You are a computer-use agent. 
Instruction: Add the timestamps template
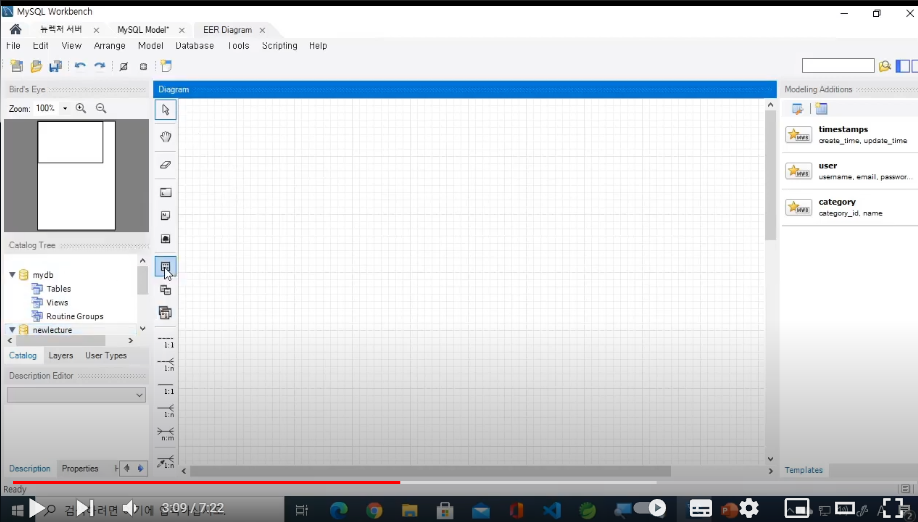pos(850,135)
